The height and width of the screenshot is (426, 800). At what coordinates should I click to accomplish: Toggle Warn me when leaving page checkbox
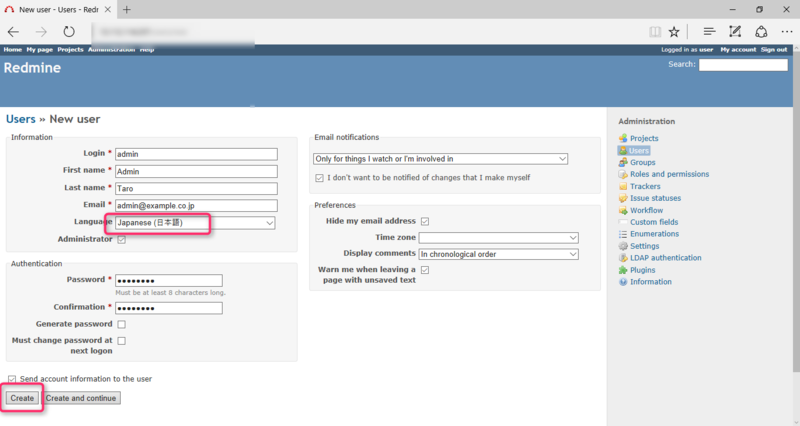(425, 269)
